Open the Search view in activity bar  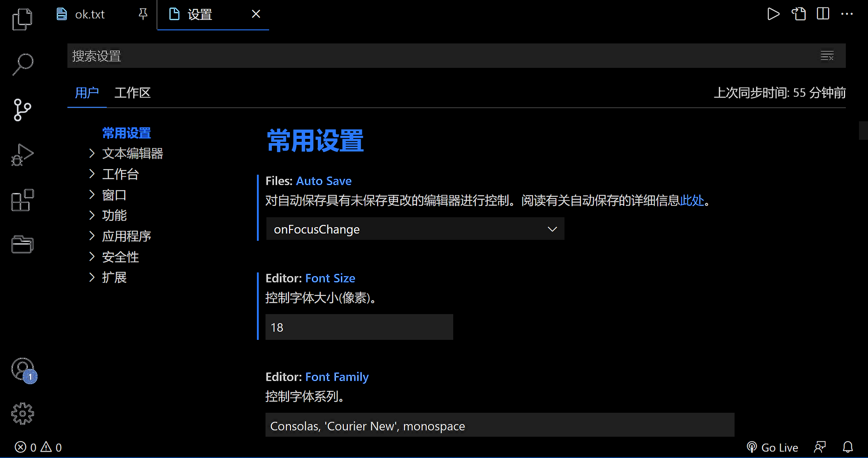pos(22,64)
